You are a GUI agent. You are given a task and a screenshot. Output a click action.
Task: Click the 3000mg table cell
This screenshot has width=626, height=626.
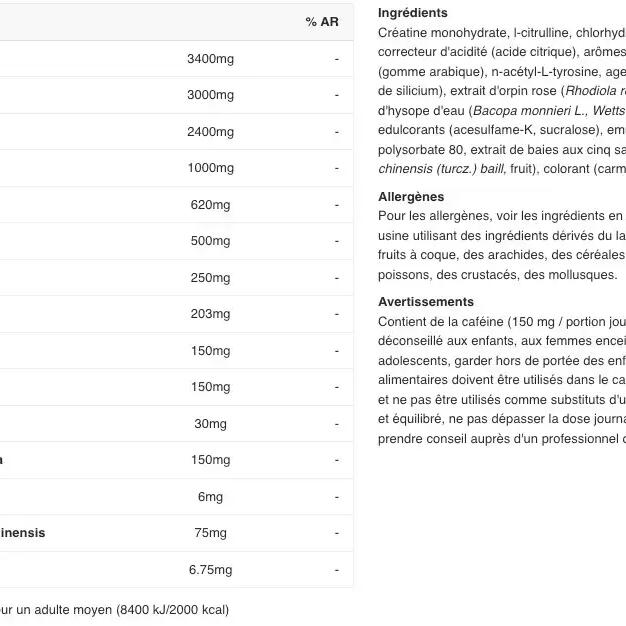(210, 95)
